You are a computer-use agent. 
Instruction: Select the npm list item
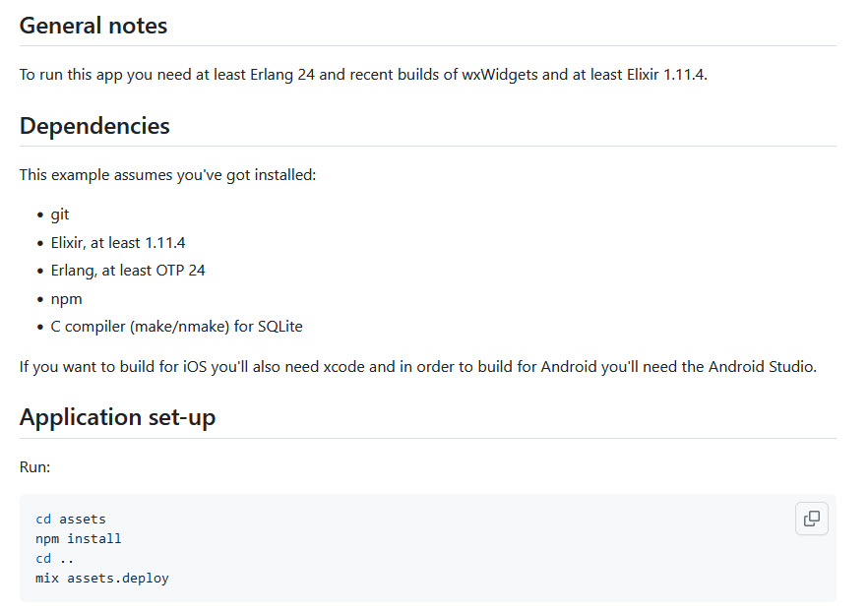(x=67, y=299)
